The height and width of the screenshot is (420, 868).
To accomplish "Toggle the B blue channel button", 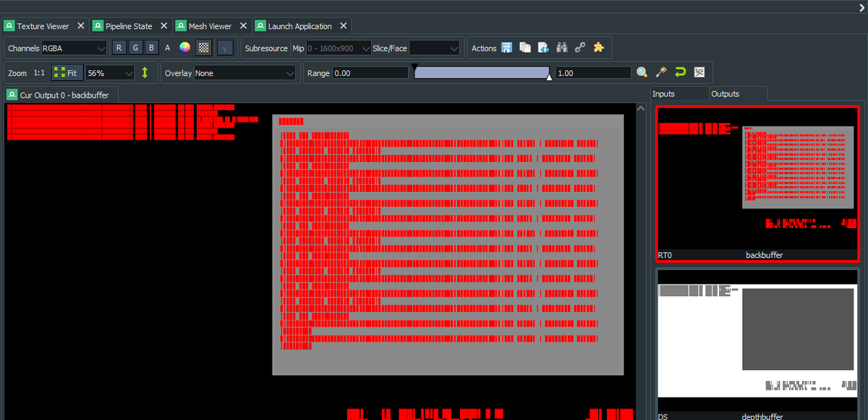I will point(151,48).
